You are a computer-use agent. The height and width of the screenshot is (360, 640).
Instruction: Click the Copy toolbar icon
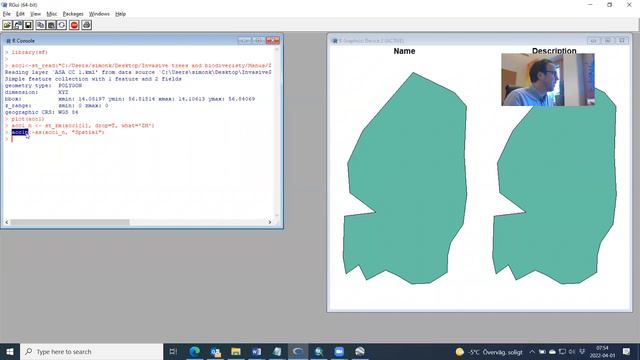tap(40, 25)
